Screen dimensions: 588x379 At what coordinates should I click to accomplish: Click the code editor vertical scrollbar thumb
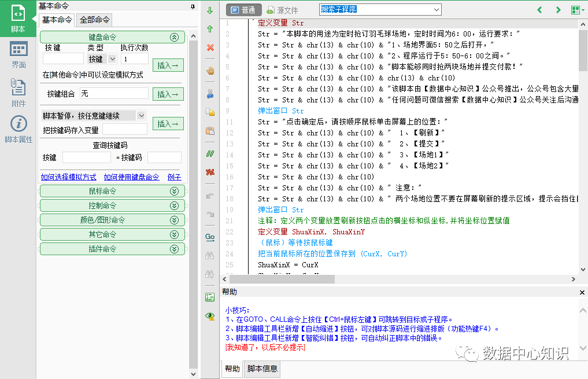pyautogui.click(x=583, y=50)
